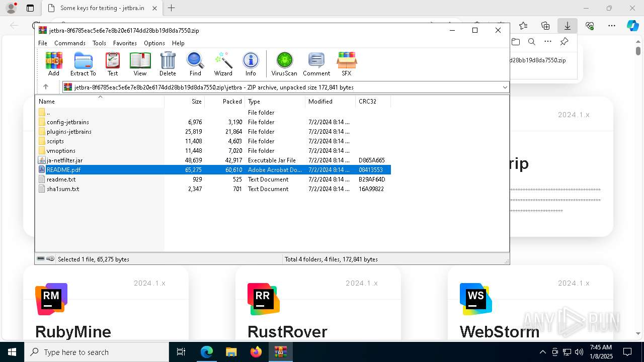
Task: Sort by the CRC32 column header
Action: pos(373,102)
